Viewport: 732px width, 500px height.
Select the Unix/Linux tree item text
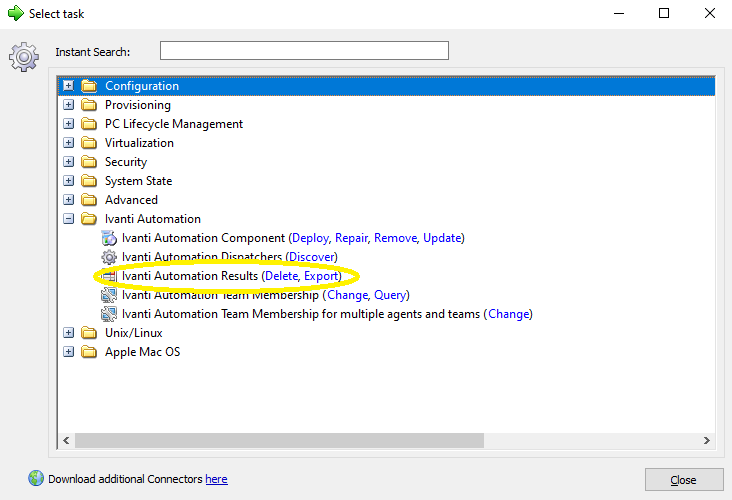134,333
